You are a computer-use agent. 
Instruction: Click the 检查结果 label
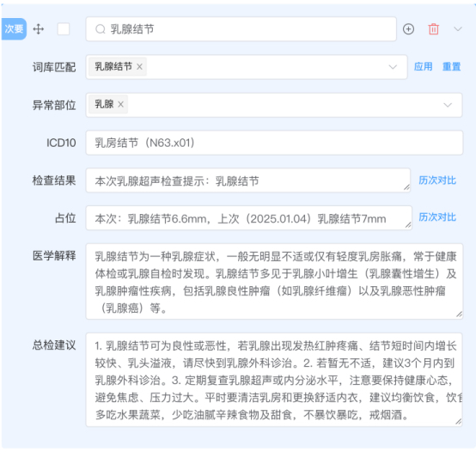54,180
